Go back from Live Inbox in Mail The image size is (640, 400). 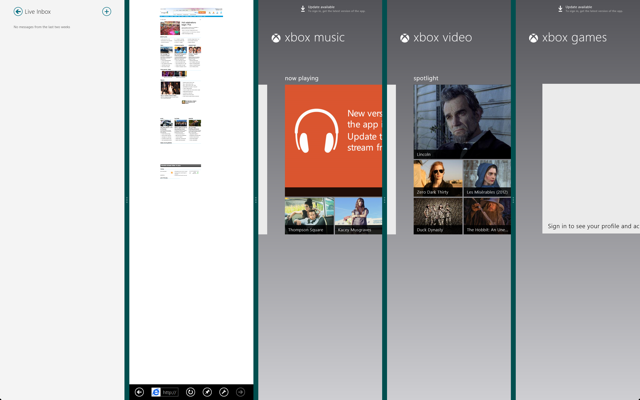[x=18, y=11]
